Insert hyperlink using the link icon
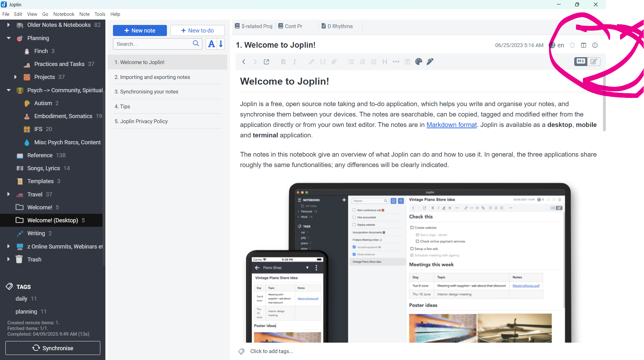This screenshot has width=644, height=360. coord(311,62)
